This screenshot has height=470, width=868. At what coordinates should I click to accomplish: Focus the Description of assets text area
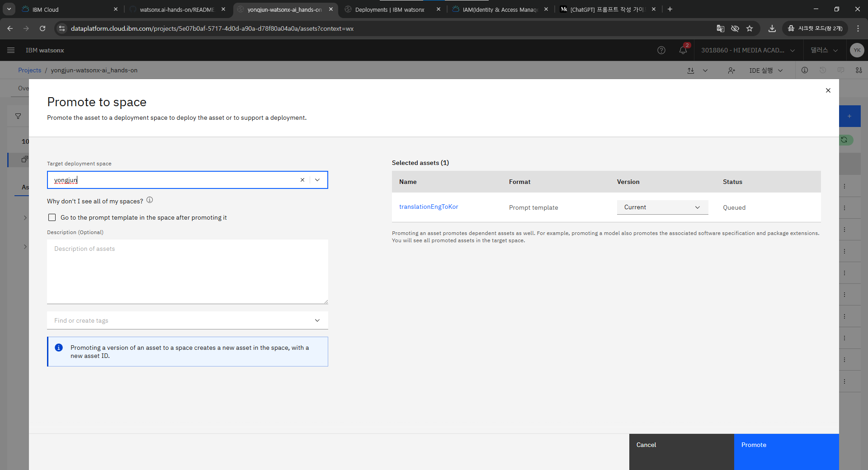[188, 272]
